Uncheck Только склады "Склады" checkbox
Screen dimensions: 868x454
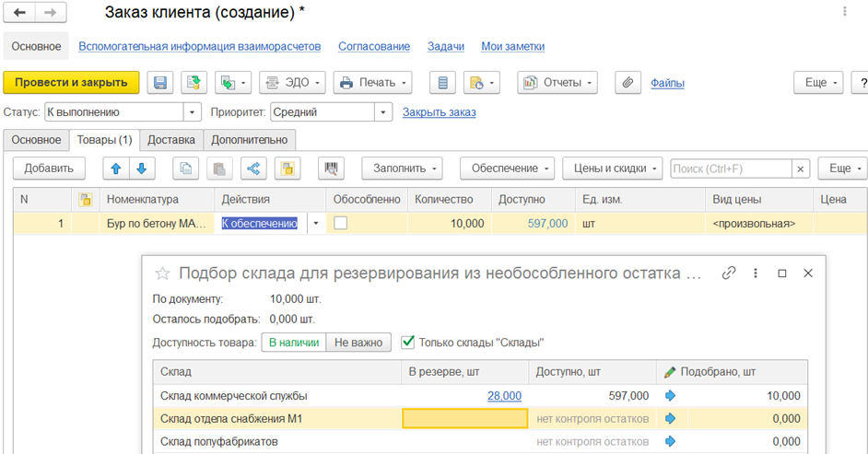point(408,343)
